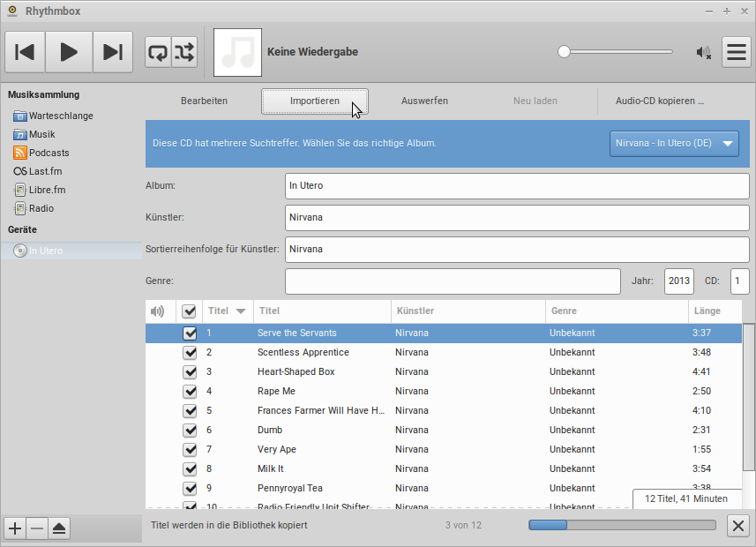The width and height of the screenshot is (756, 547).
Task: Toggle shuffle mode icon
Action: click(x=184, y=52)
